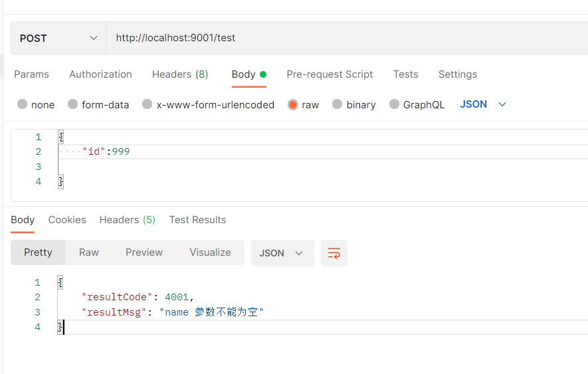The height and width of the screenshot is (374, 588).
Task: Show the response Cookies tab
Action: tap(67, 220)
